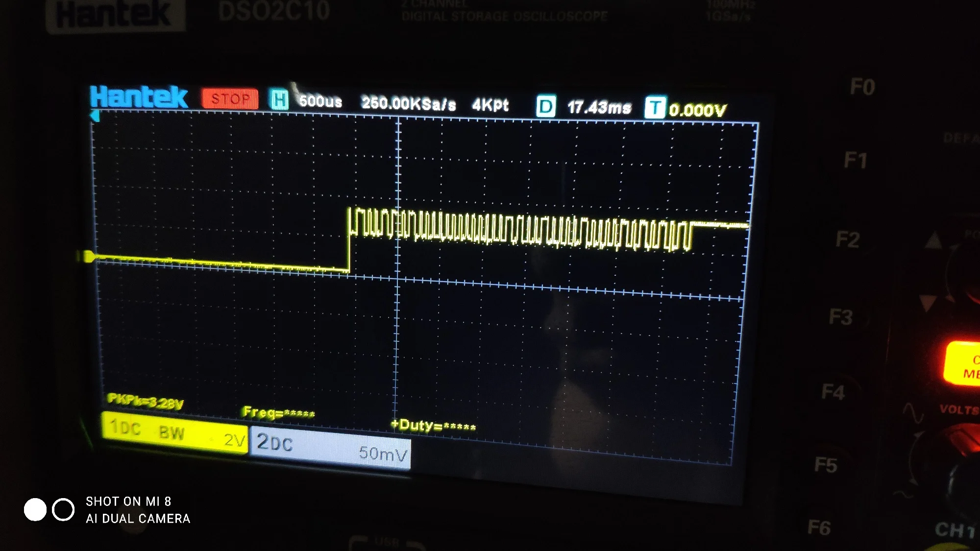
Task: Click the +Duty measurement readout
Action: click(433, 425)
